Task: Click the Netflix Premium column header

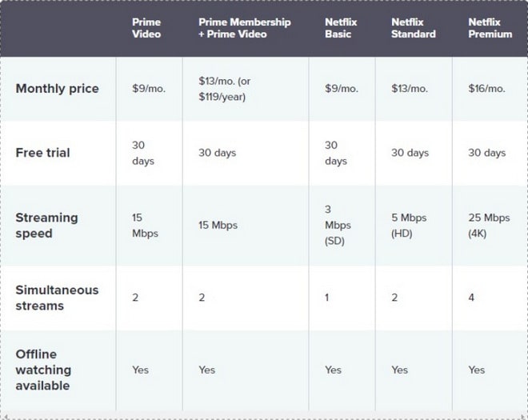Action: (x=490, y=28)
